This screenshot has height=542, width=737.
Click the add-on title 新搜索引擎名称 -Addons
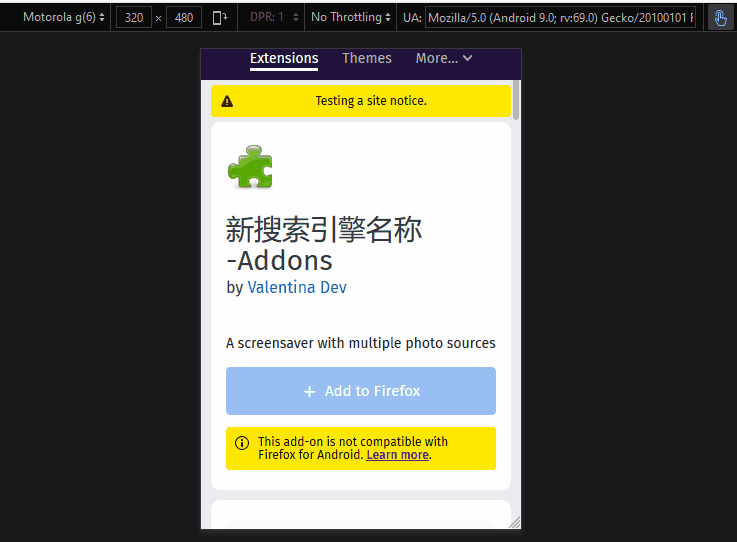[x=324, y=244]
